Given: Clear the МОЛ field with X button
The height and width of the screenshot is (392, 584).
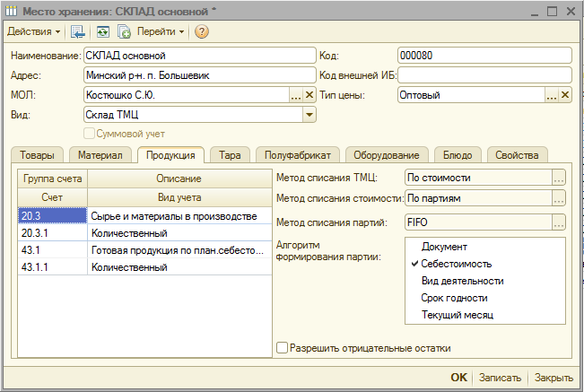Looking at the screenshot, I should click(x=310, y=95).
